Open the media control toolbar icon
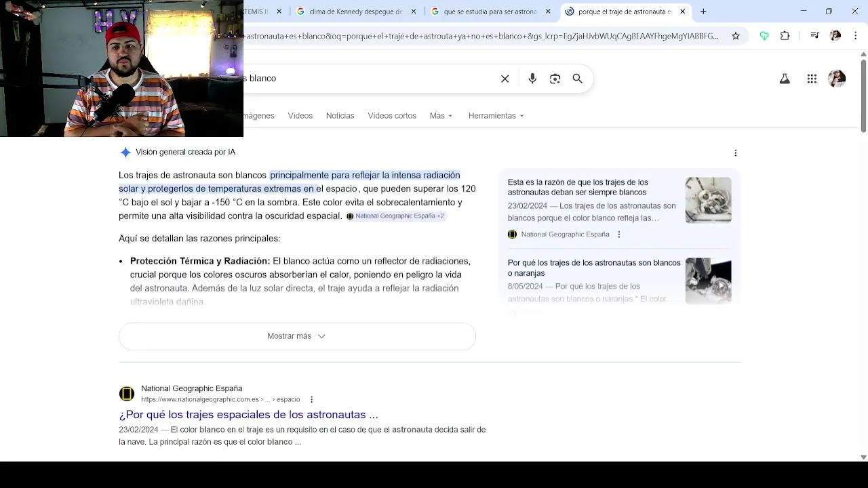Image resolution: width=868 pixels, height=488 pixels. pos(815,36)
